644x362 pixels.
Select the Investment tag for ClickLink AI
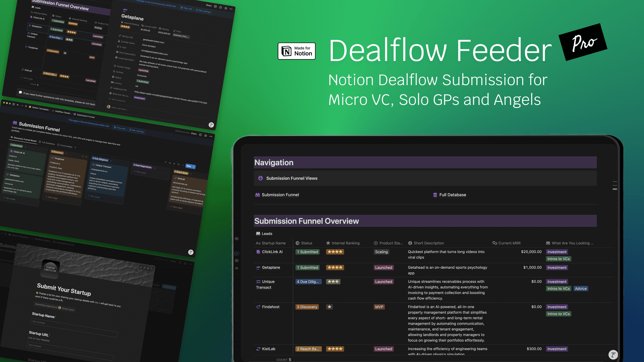[556, 251]
